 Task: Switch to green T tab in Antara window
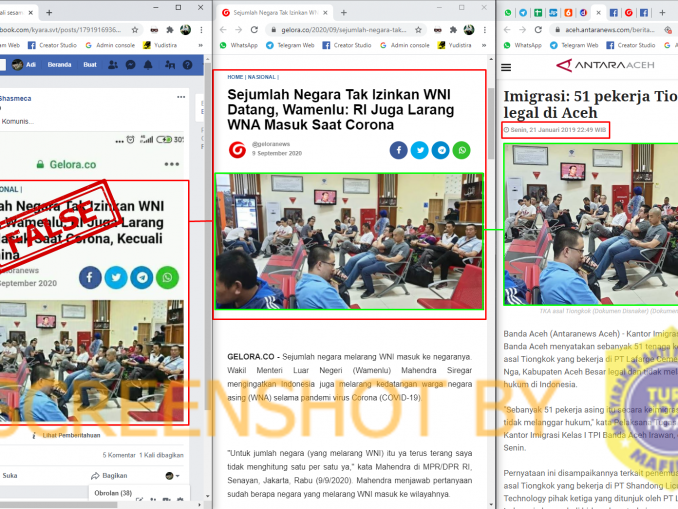538,13
